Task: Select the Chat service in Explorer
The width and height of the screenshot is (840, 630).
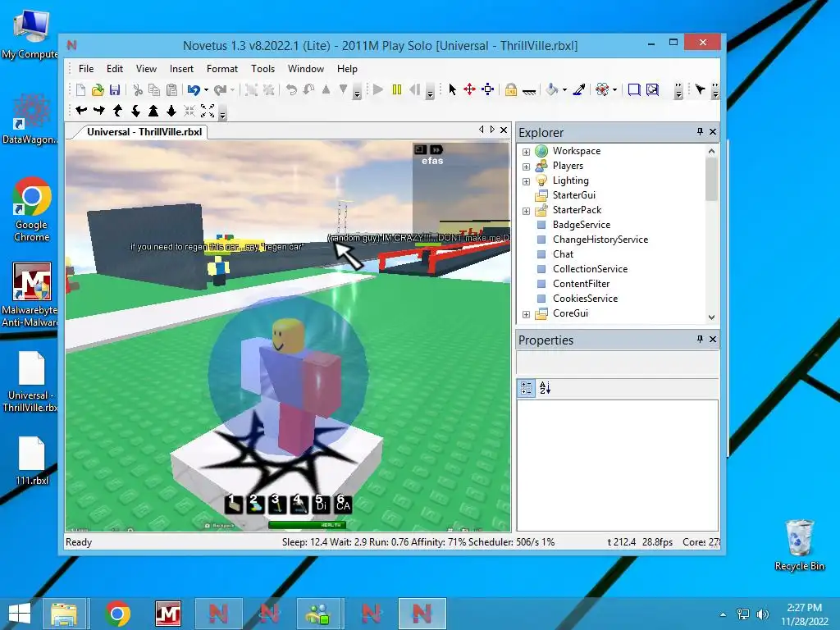Action: coord(563,254)
